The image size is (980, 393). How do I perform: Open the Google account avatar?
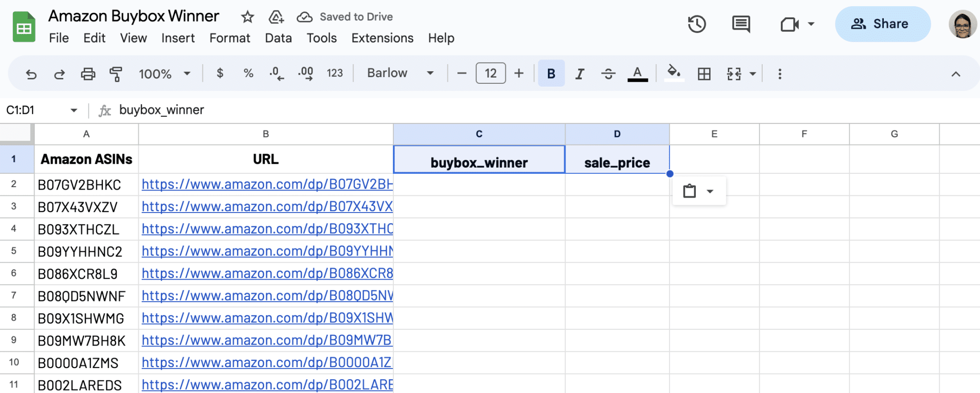(962, 24)
